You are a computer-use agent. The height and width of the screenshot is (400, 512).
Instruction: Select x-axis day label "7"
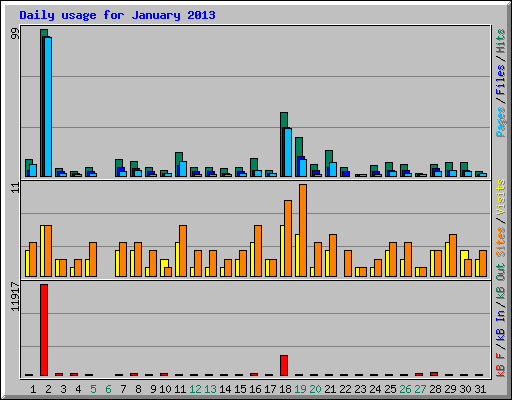[123, 389]
